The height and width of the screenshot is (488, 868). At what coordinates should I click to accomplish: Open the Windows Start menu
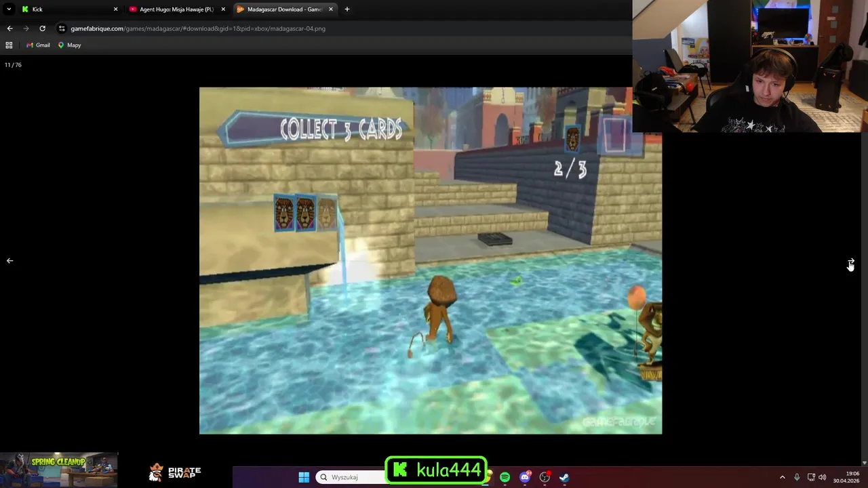[304, 477]
